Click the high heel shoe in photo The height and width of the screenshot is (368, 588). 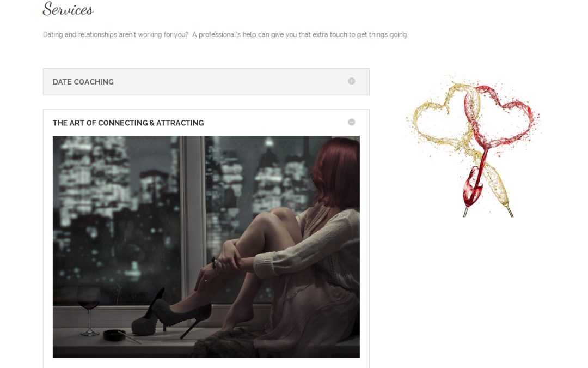pos(171,313)
